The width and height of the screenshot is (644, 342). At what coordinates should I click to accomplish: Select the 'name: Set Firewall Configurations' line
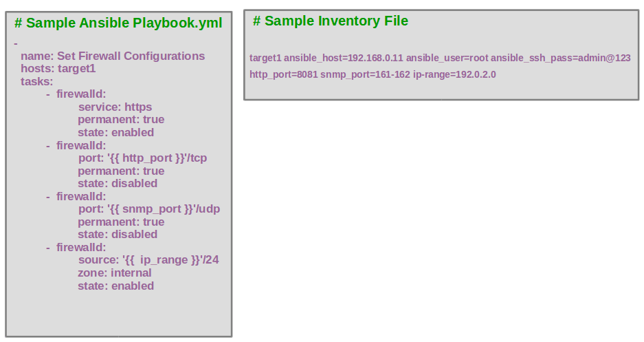(x=113, y=56)
